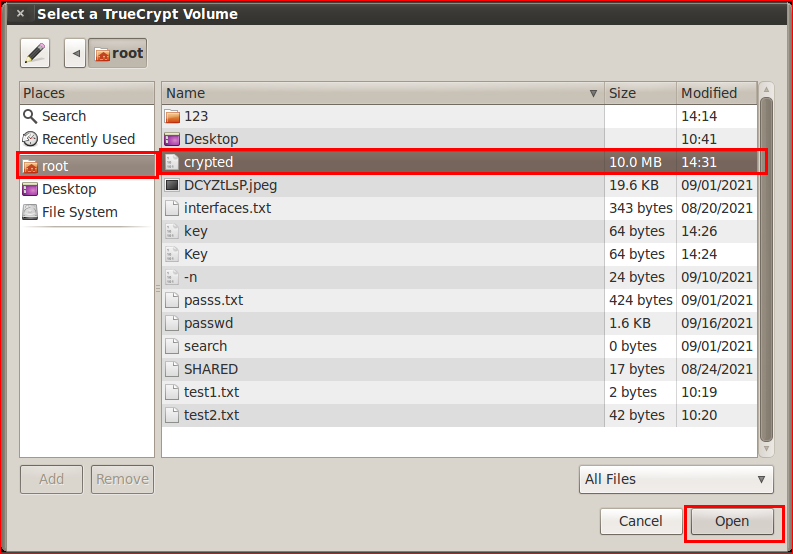This screenshot has width=793, height=554.
Task: Click the Open button
Action: coord(732,521)
